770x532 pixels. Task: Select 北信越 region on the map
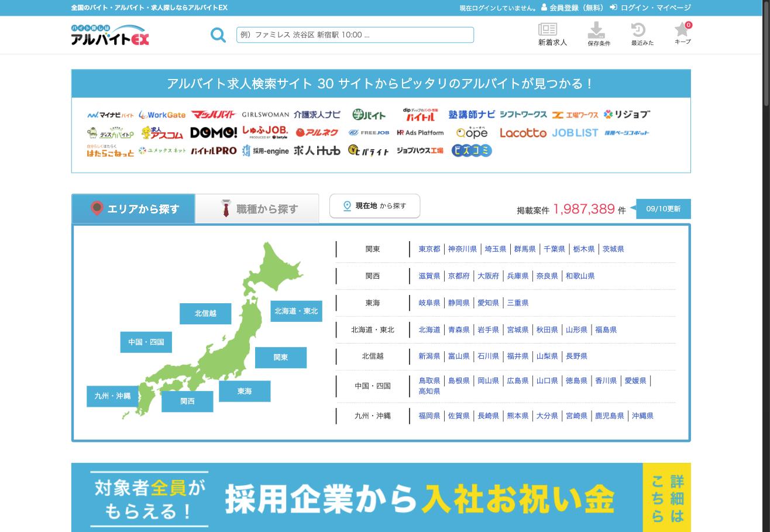click(x=205, y=313)
